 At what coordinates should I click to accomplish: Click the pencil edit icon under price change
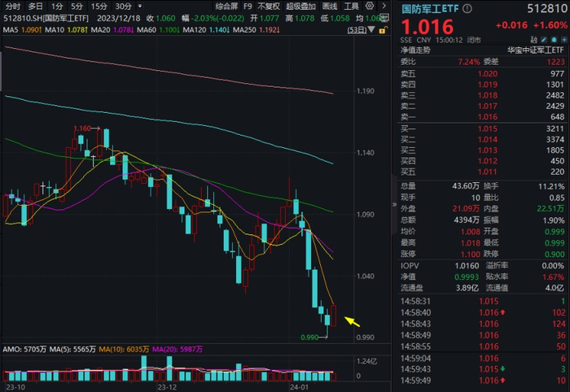click(544, 40)
